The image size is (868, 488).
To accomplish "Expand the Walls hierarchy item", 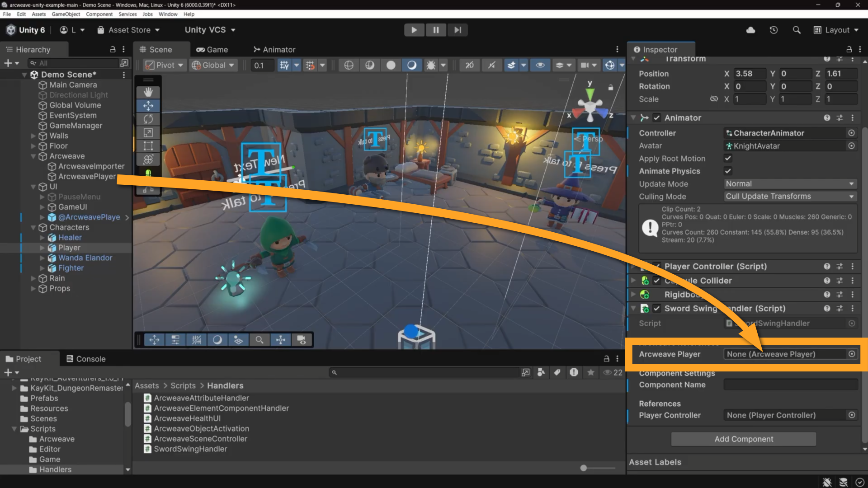I will coord(33,136).
